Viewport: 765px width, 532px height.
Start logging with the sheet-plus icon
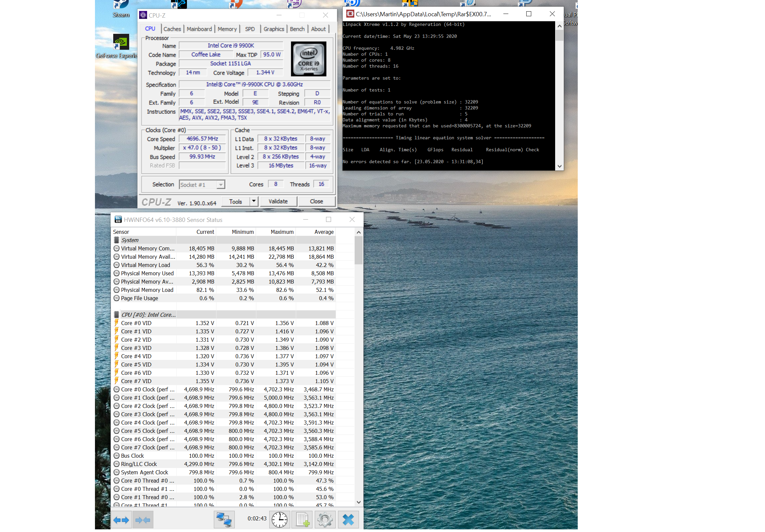click(302, 520)
